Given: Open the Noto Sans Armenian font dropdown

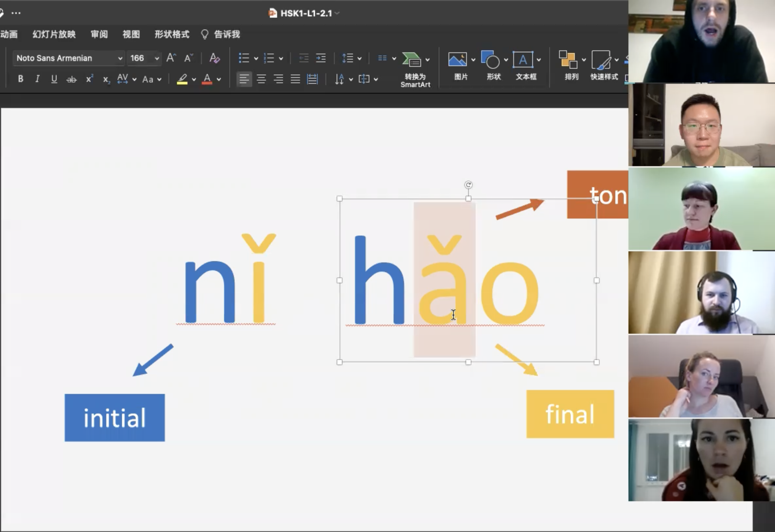Looking at the screenshot, I should coord(120,58).
